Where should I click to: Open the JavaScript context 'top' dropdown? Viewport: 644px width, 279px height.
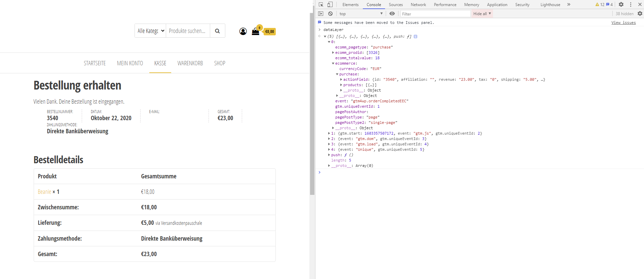(361, 14)
